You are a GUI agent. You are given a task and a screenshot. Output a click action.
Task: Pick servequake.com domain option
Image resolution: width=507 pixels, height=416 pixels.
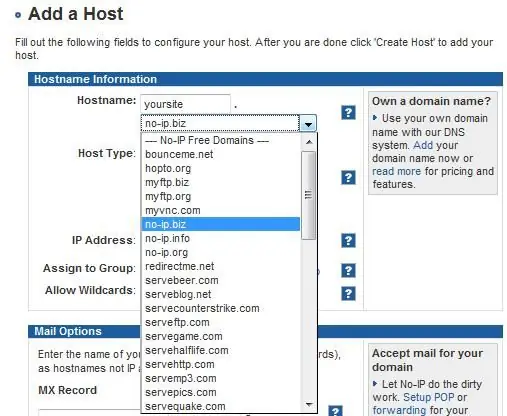[x=221, y=406]
